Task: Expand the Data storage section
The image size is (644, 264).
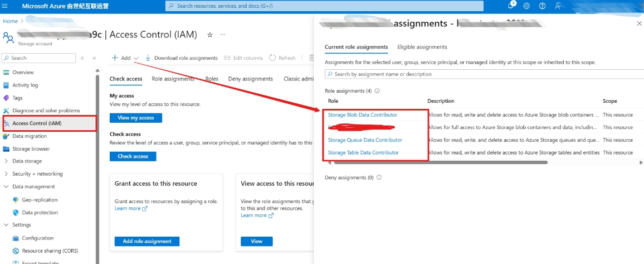Action: [27, 161]
